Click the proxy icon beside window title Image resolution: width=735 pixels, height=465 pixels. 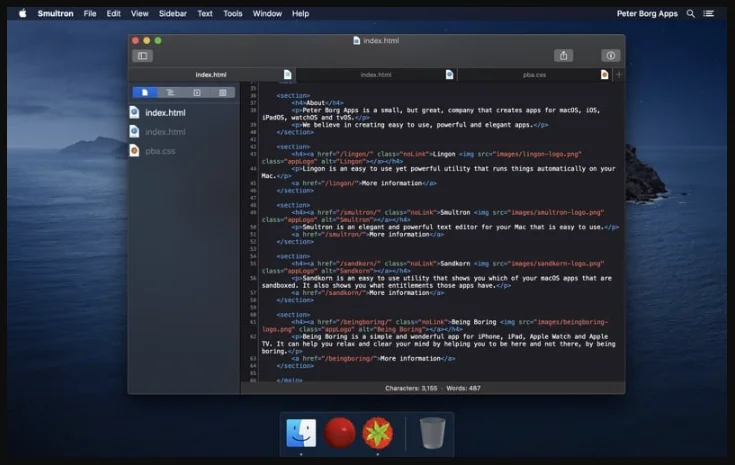click(356, 41)
